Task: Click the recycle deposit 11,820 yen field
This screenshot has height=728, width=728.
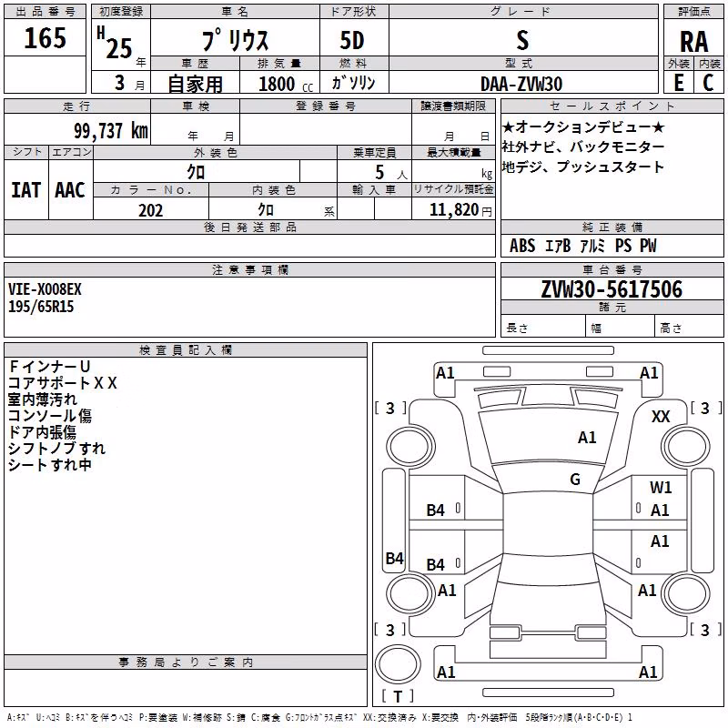Action: [453, 210]
